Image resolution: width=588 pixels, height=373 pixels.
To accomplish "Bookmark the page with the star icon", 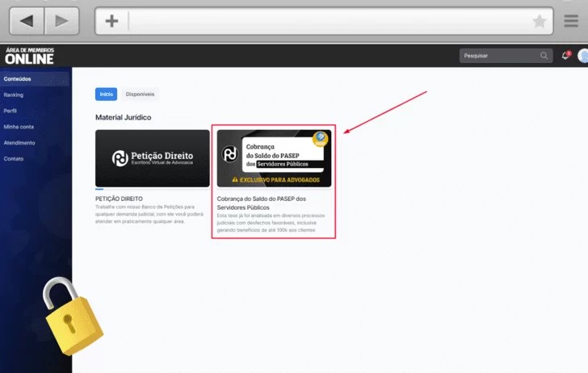I will pyautogui.click(x=540, y=21).
